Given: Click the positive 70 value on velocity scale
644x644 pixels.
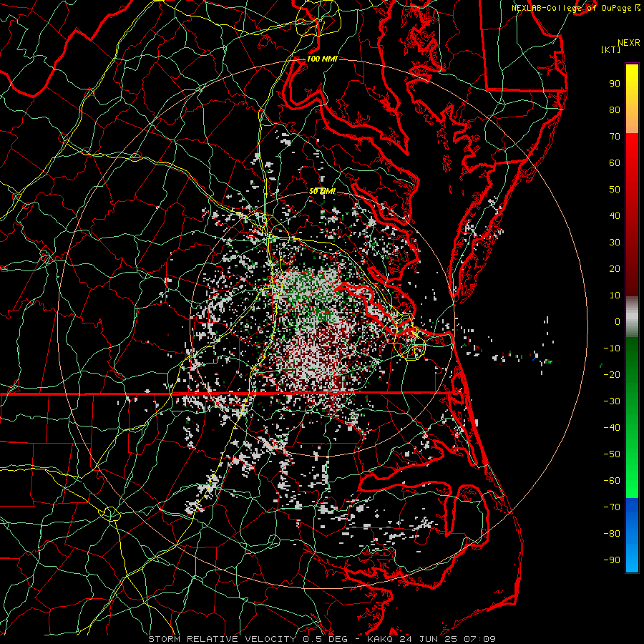Looking at the screenshot, I should click(x=615, y=137).
